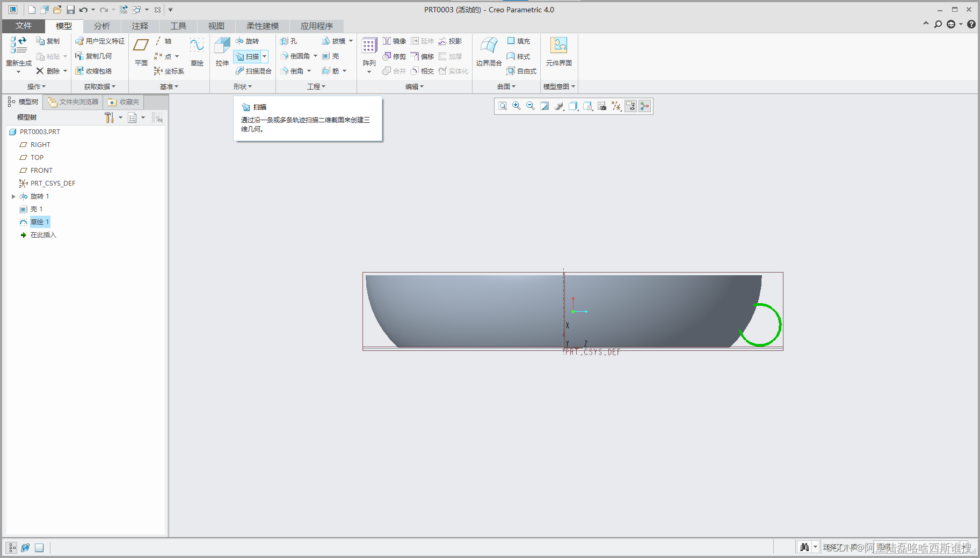
Task: Switch to the 视图 ribbon tab
Action: point(216,26)
